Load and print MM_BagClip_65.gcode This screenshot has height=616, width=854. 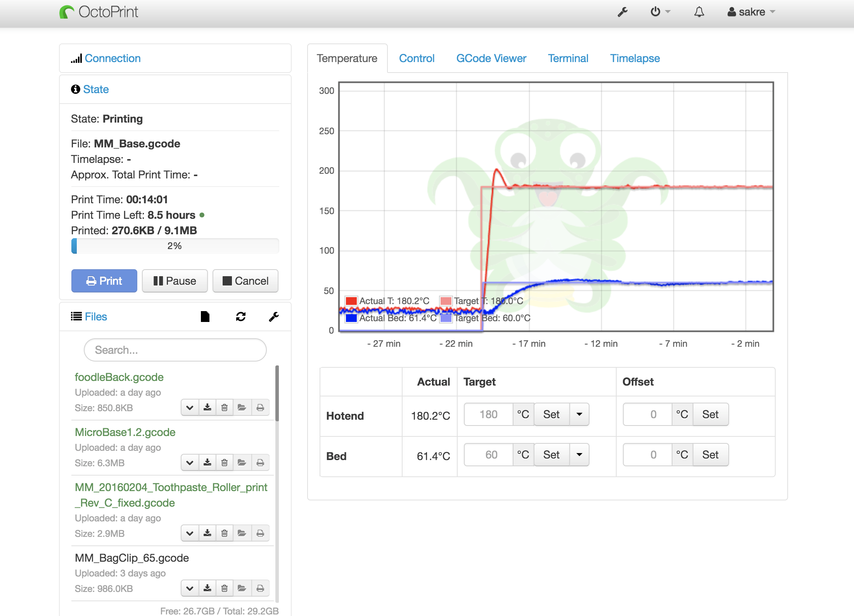260,588
